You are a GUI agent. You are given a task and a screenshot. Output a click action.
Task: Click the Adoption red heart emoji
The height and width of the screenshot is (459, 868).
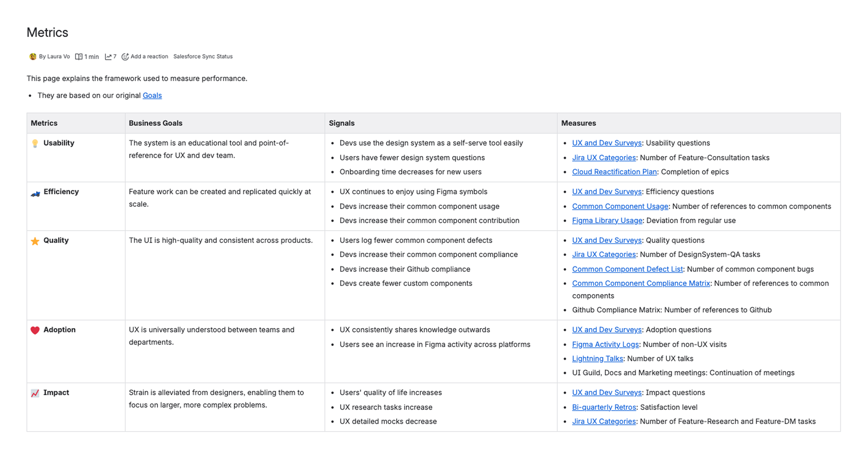(35, 330)
